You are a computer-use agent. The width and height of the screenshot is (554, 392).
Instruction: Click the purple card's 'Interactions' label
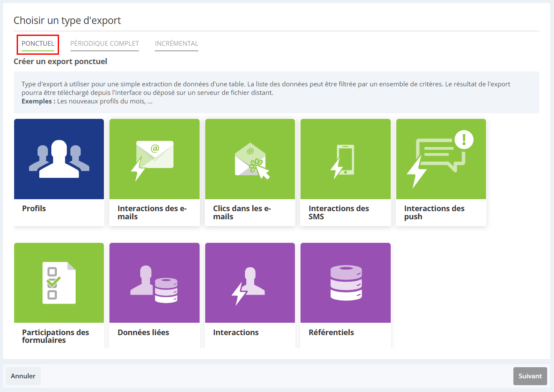coord(236,333)
